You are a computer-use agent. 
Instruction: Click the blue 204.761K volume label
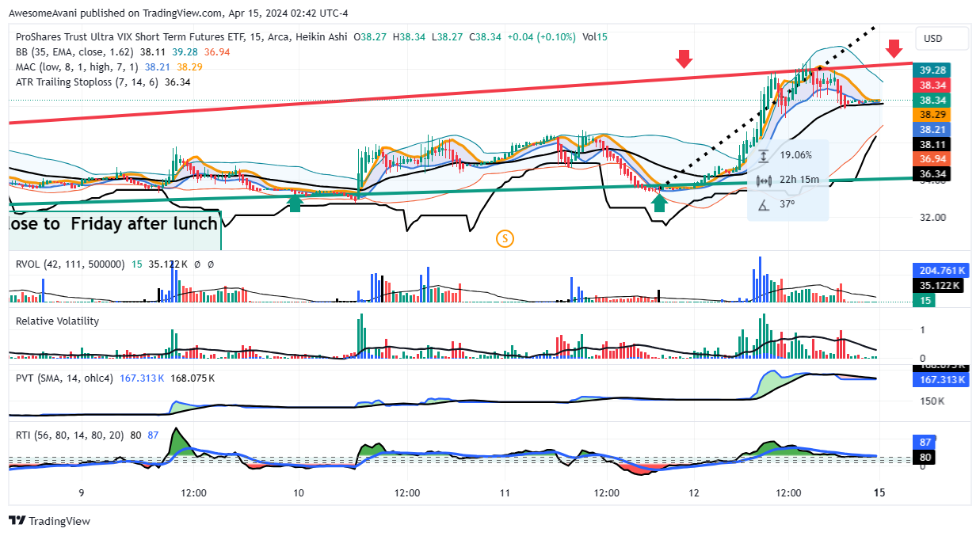940,269
